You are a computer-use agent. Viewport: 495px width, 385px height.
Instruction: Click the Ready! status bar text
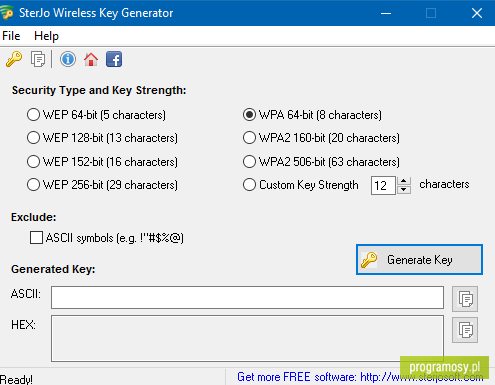[16, 379]
